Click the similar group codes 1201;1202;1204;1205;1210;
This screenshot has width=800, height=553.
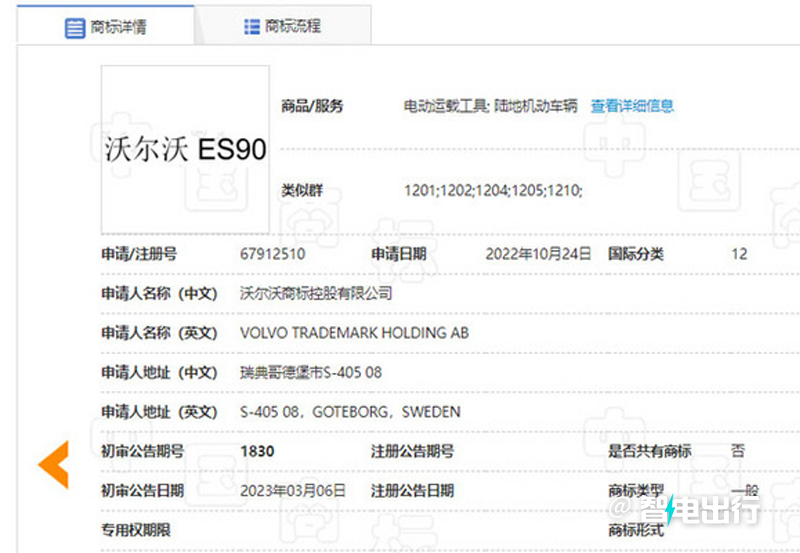coord(493,190)
